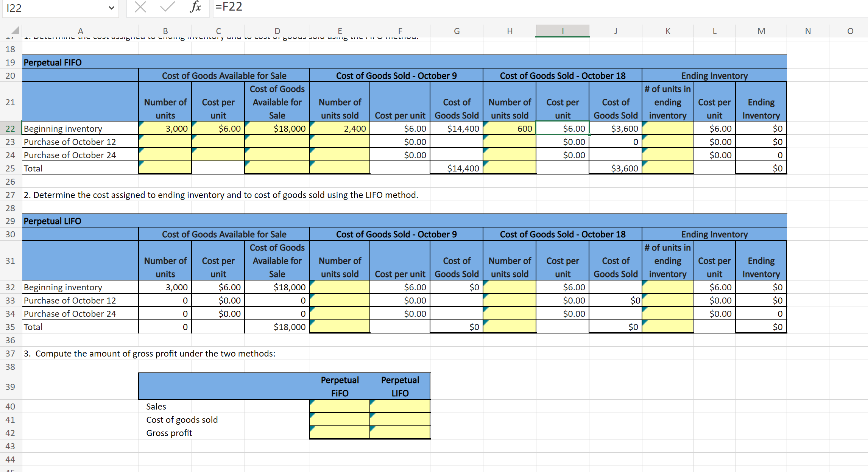Select column I header
The image size is (868, 472).
[563, 31]
